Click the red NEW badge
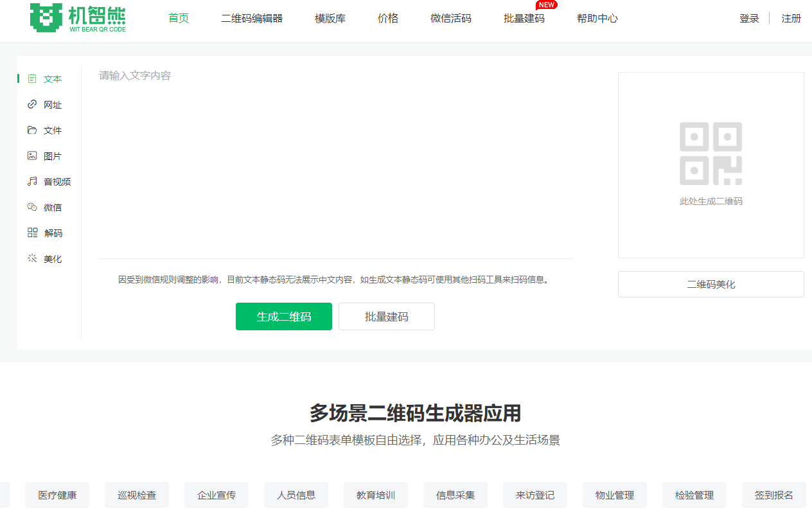 (547, 4)
